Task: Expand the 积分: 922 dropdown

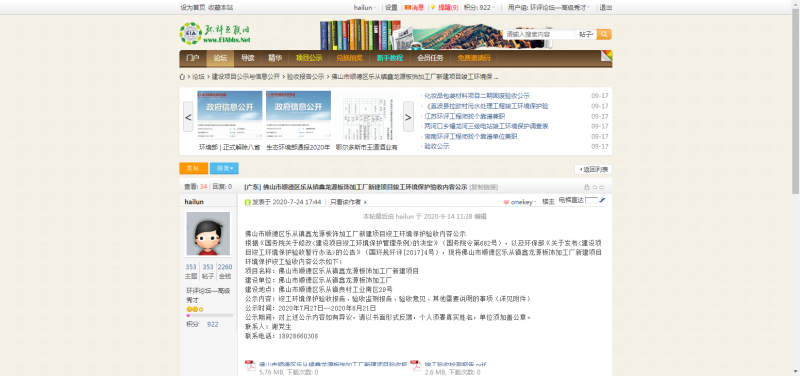Action: (480, 8)
